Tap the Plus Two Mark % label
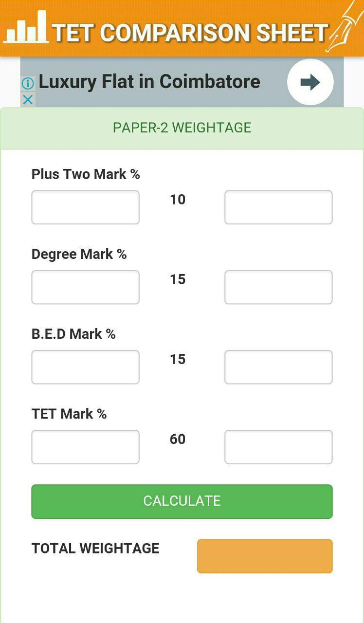Screen dimensions: 364x623 (86, 174)
